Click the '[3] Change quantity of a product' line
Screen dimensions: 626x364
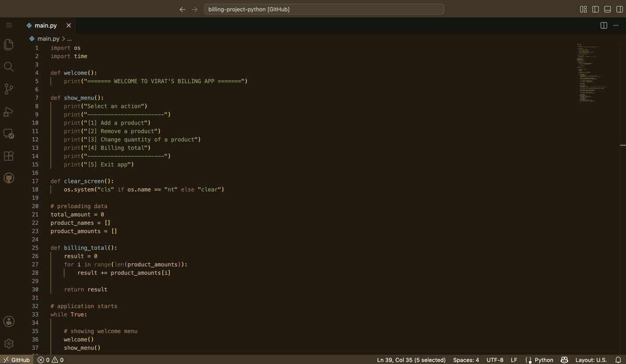point(133,139)
